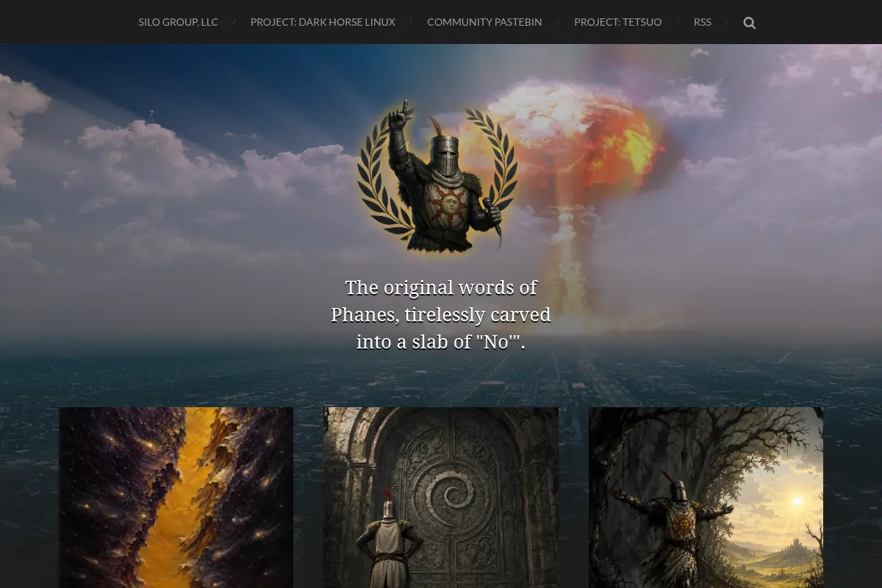
Task: Open the SILO GROUP, LLC menu item
Action: 179,22
